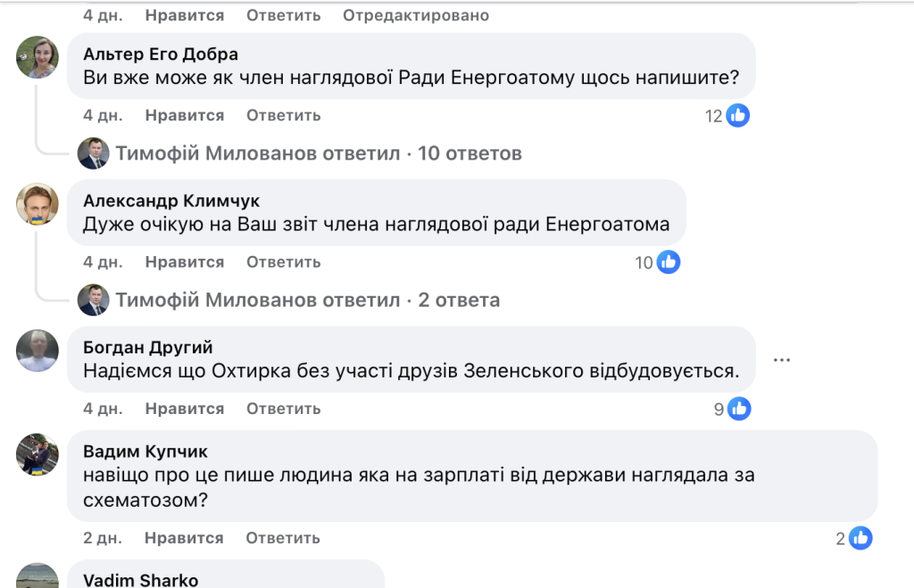
Task: Open Богдан Другий profile photo
Action: coord(37,349)
